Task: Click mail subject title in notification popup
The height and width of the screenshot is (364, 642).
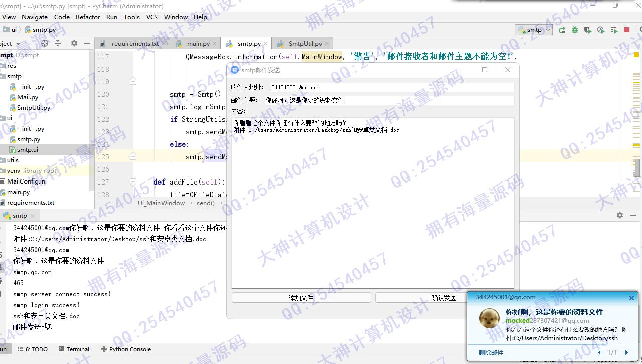Action: tap(554, 312)
